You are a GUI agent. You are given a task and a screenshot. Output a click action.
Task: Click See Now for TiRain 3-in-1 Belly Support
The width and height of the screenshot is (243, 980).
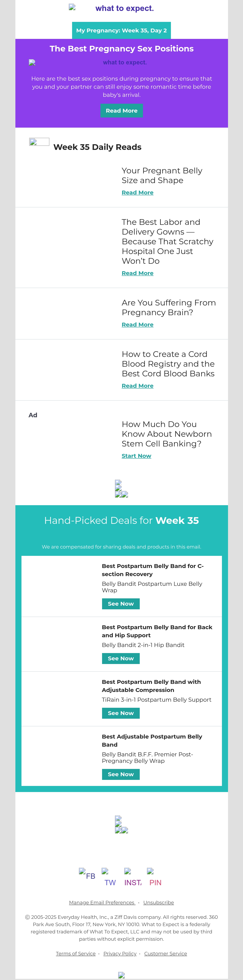120,713
